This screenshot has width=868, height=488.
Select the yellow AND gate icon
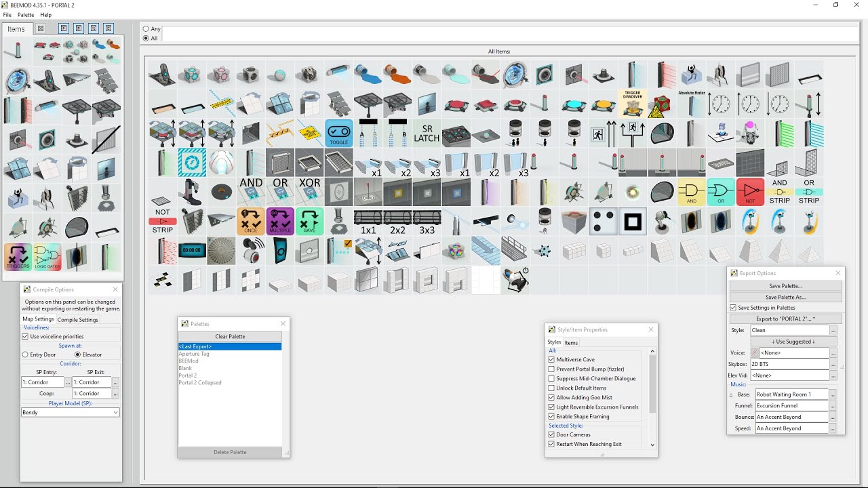coord(692,192)
